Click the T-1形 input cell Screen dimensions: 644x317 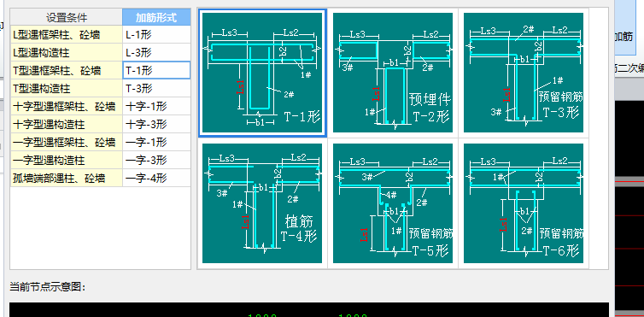click(x=156, y=70)
